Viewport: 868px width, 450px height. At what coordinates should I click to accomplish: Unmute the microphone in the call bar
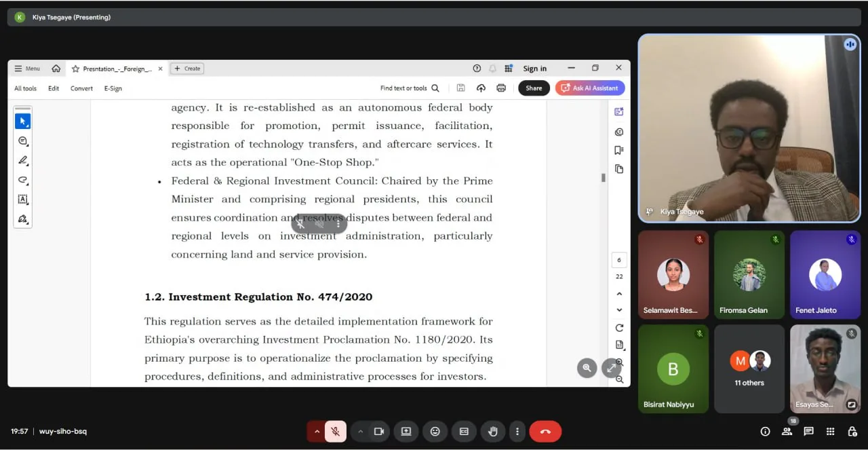pos(335,432)
